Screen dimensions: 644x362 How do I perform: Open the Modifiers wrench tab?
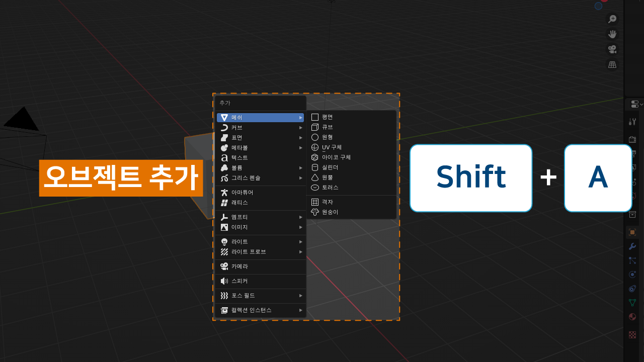pyautogui.click(x=632, y=246)
